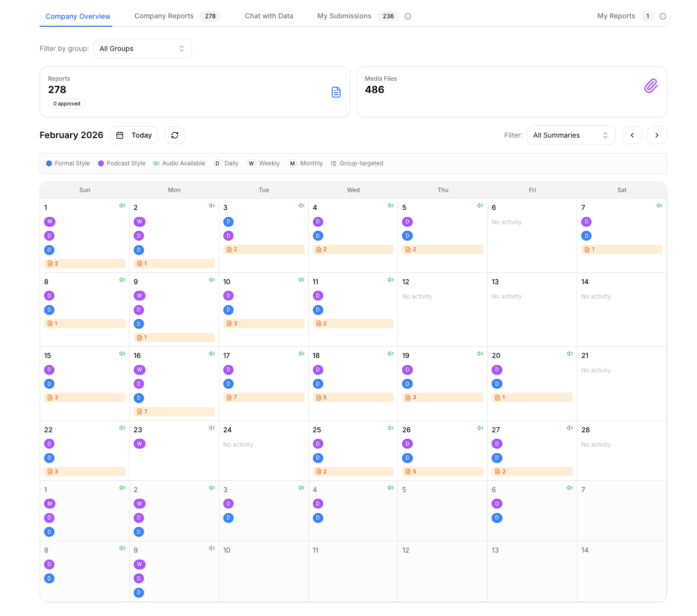The image size is (697, 616).
Task: Open the Monthly badge on March 1 row
Action: click(x=50, y=504)
